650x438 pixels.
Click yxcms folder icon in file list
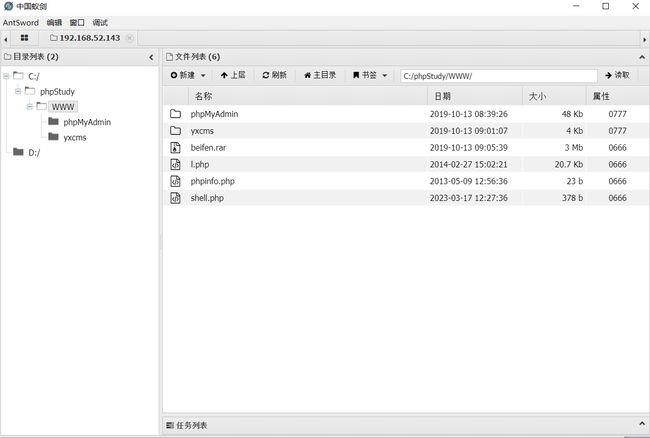pos(175,131)
